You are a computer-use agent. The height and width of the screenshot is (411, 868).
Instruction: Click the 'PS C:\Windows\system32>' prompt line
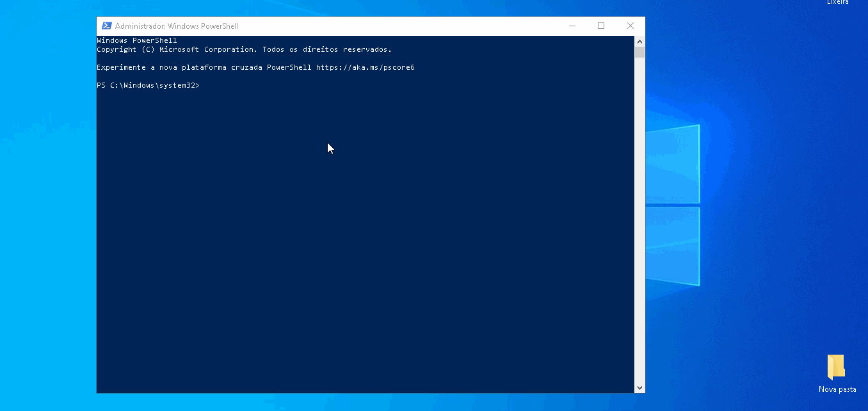(x=148, y=85)
